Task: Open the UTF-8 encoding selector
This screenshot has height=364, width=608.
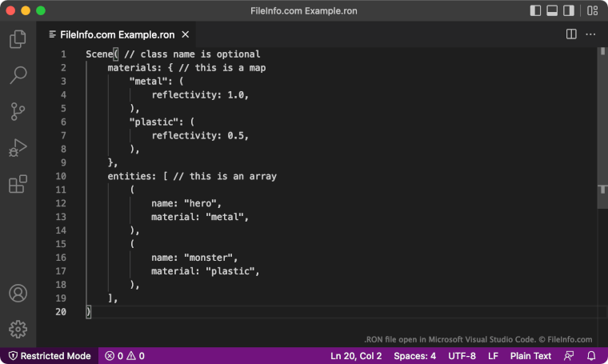Action: click(462, 356)
